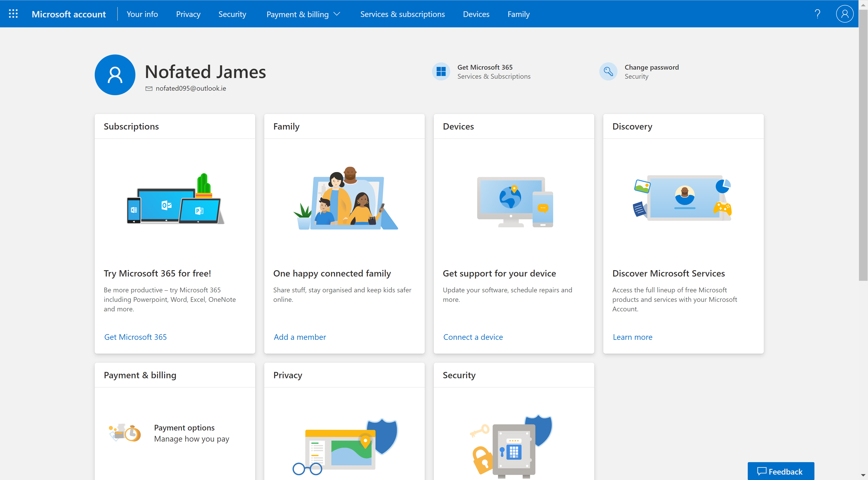Click the Privacy card header

coord(288,375)
